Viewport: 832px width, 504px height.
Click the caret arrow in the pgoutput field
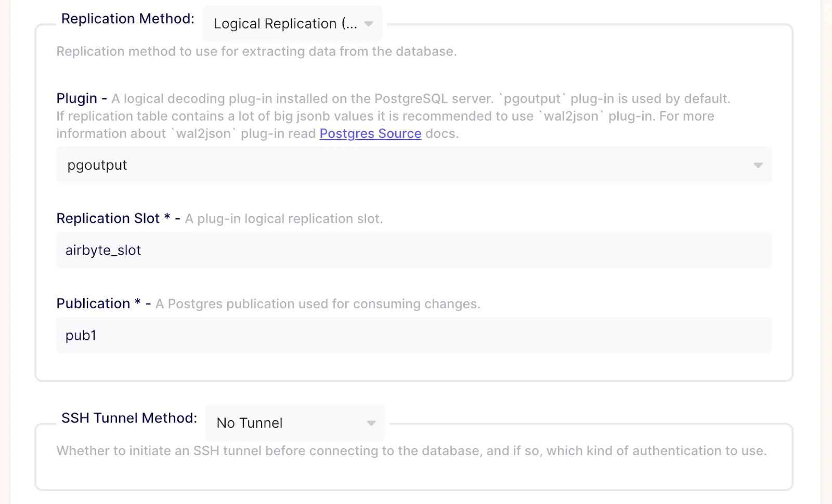click(758, 165)
